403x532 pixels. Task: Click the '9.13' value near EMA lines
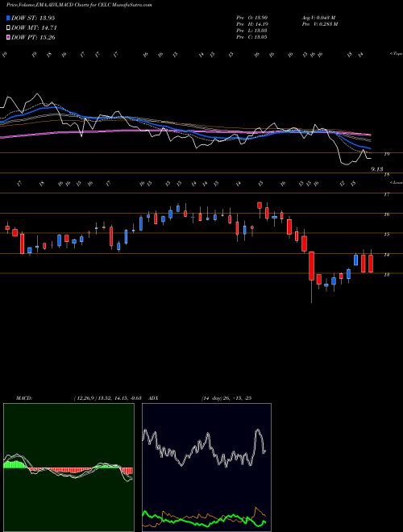coord(377,168)
